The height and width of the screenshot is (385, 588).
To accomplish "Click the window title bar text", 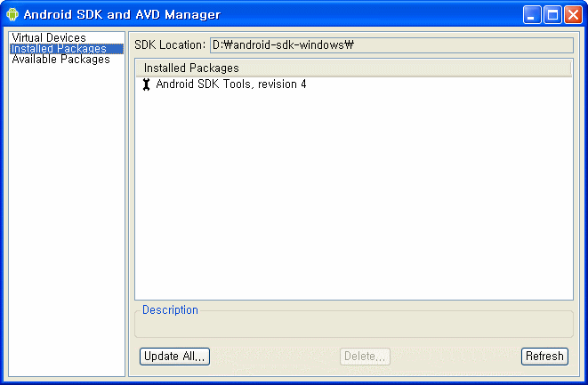I will coord(122,14).
